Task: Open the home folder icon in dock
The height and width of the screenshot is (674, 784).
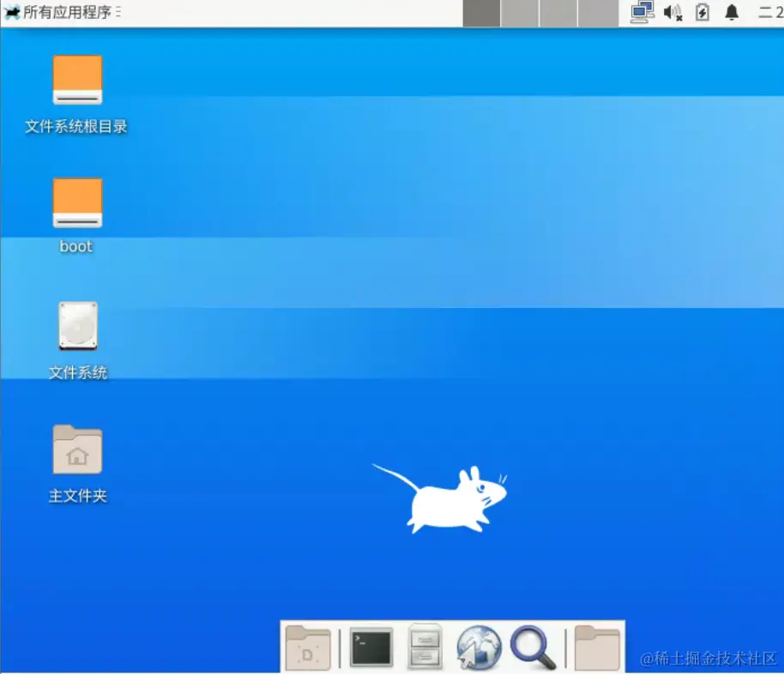Action: 597,647
